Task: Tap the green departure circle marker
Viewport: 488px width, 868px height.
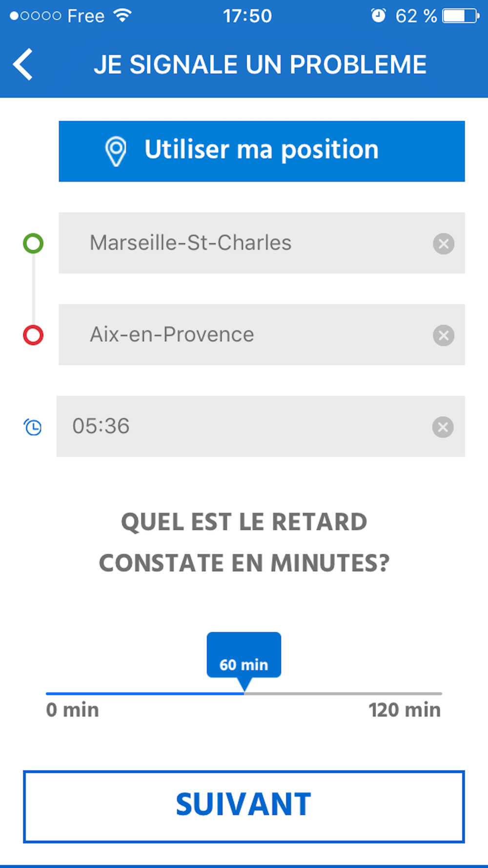Action: [33, 243]
